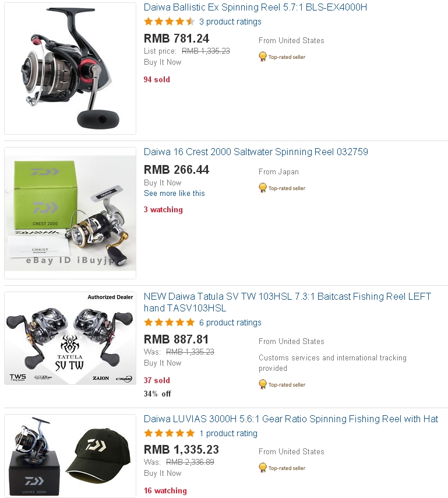Click Top-rated seller badge on Tatula listing
The width and height of the screenshot is (448, 498).
coord(283,385)
